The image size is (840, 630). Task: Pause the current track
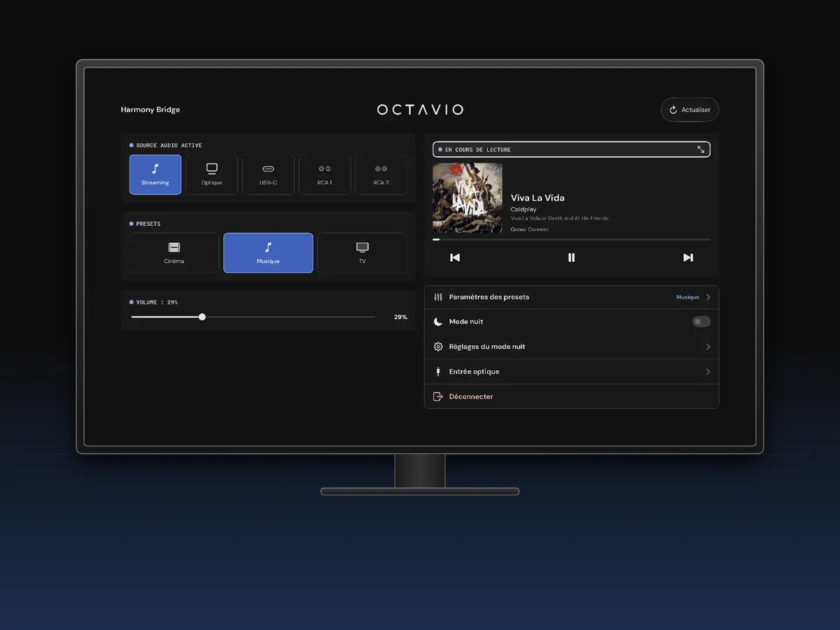pyautogui.click(x=571, y=258)
